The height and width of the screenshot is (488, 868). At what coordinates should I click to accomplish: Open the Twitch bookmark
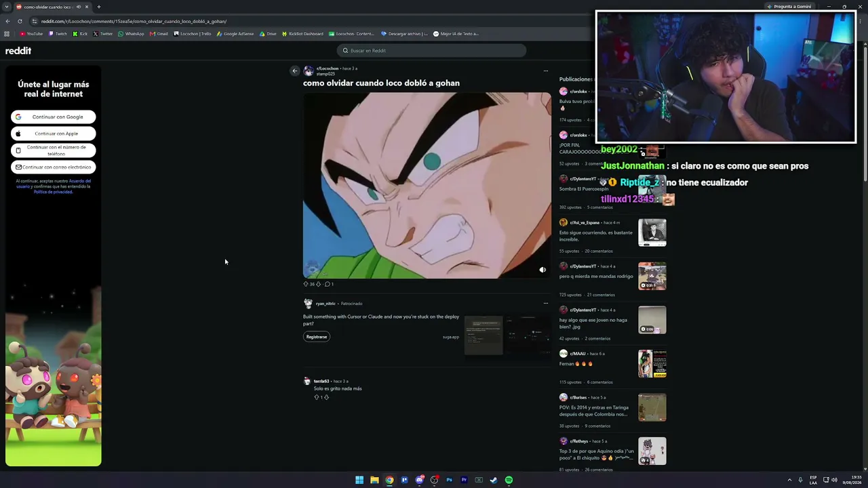58,34
